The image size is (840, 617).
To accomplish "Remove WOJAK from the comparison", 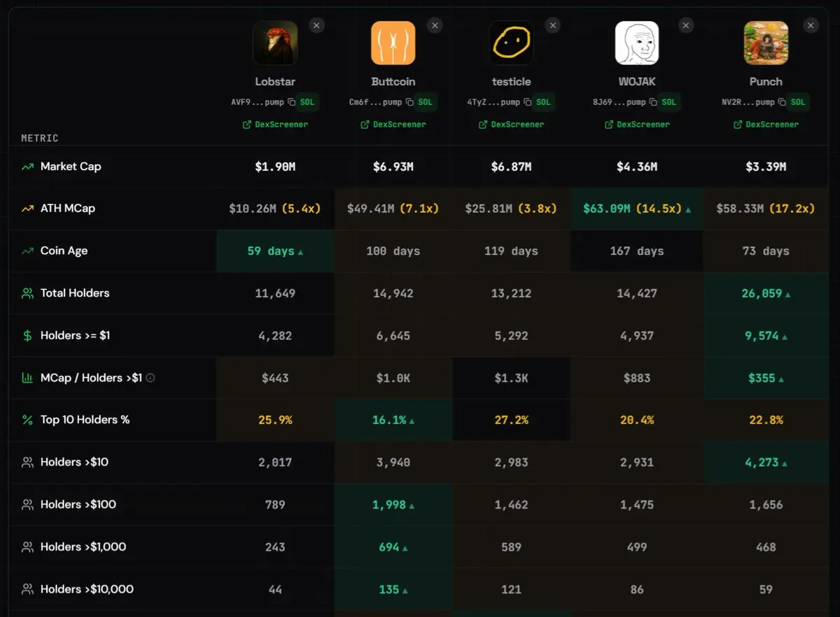I will (686, 26).
